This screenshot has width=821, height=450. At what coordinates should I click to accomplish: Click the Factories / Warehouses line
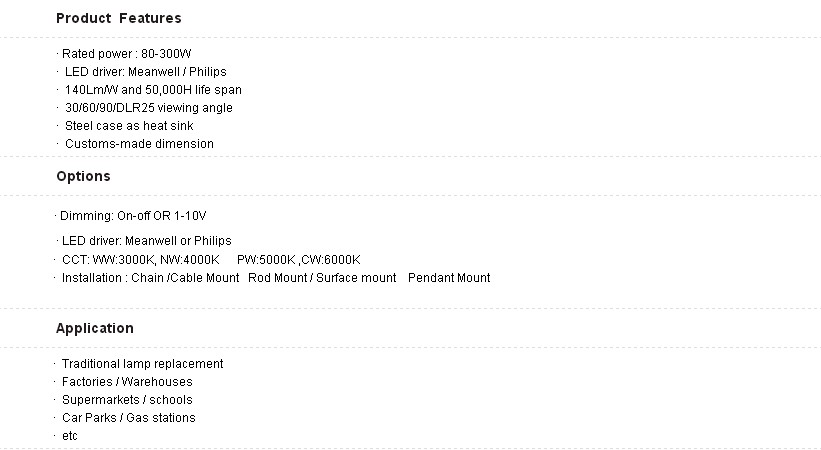(127, 382)
